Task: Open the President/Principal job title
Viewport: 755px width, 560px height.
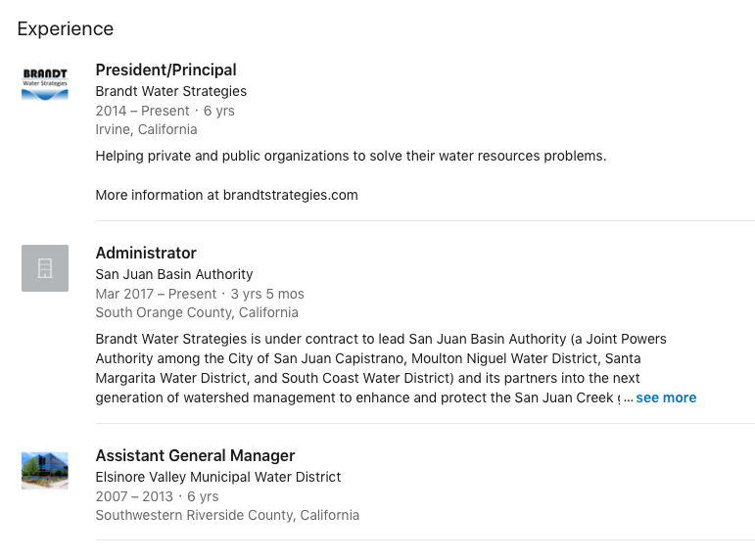Action: click(x=166, y=70)
